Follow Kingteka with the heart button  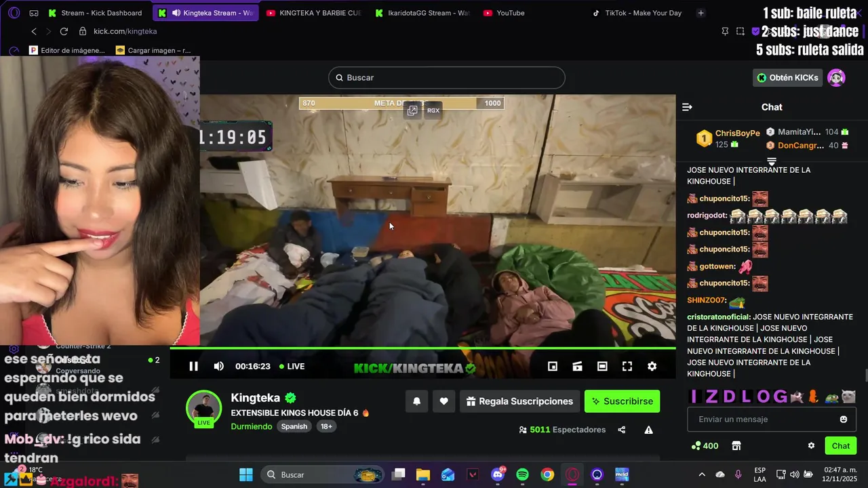pyautogui.click(x=443, y=401)
